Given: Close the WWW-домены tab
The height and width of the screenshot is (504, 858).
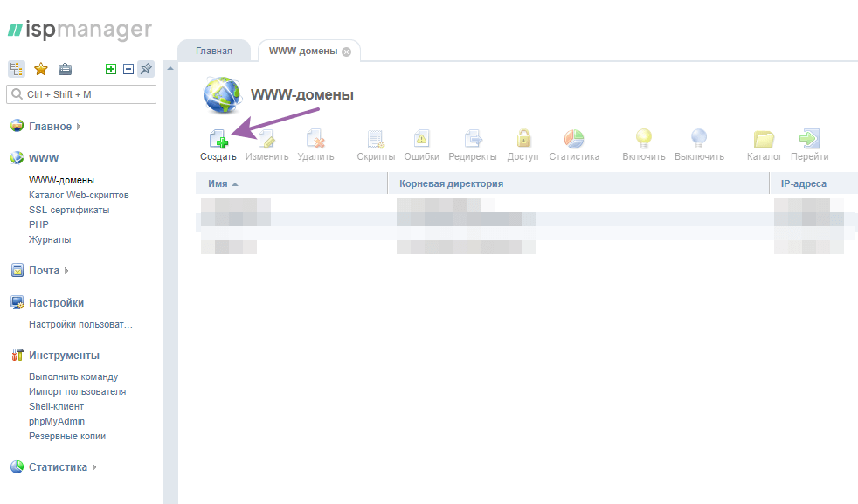Looking at the screenshot, I should click(347, 52).
